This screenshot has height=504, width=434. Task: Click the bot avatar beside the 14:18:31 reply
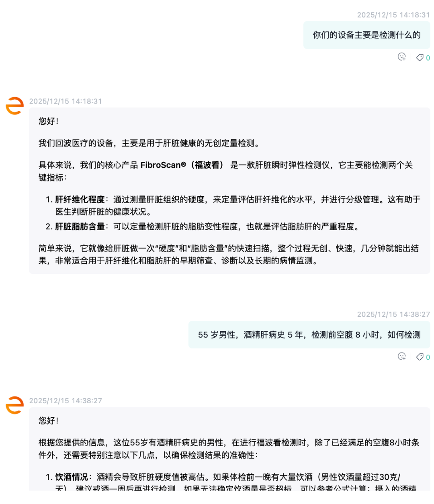click(15, 106)
